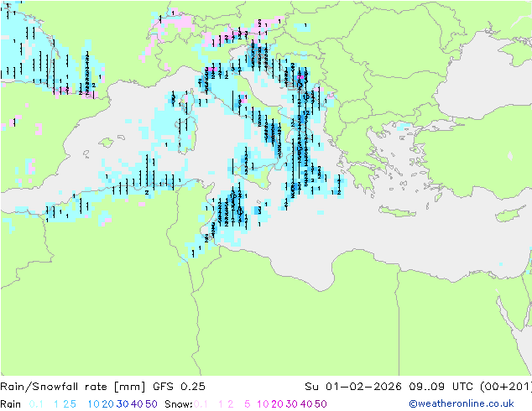Click the date text 'Su 01-02-2026'
Viewport: 532px width, 411px height.
tap(353, 387)
